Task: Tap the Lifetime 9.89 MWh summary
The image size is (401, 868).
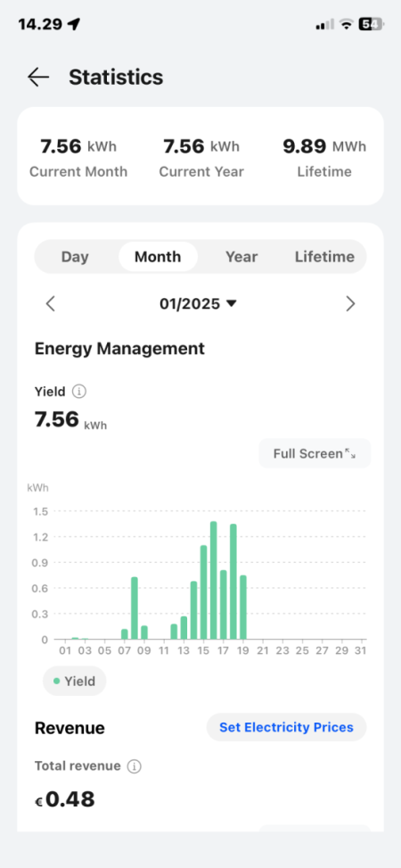Action: (x=324, y=158)
